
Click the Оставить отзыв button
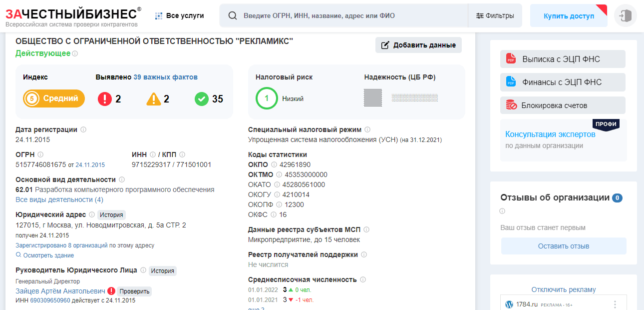point(563,246)
